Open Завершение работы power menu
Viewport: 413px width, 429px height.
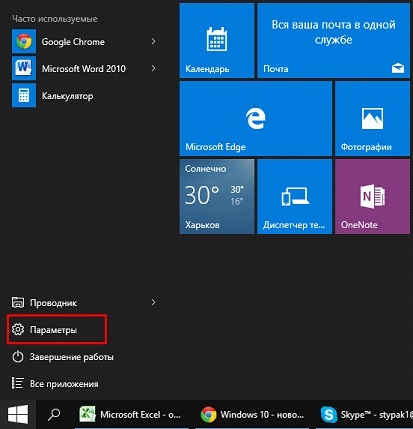point(63,357)
